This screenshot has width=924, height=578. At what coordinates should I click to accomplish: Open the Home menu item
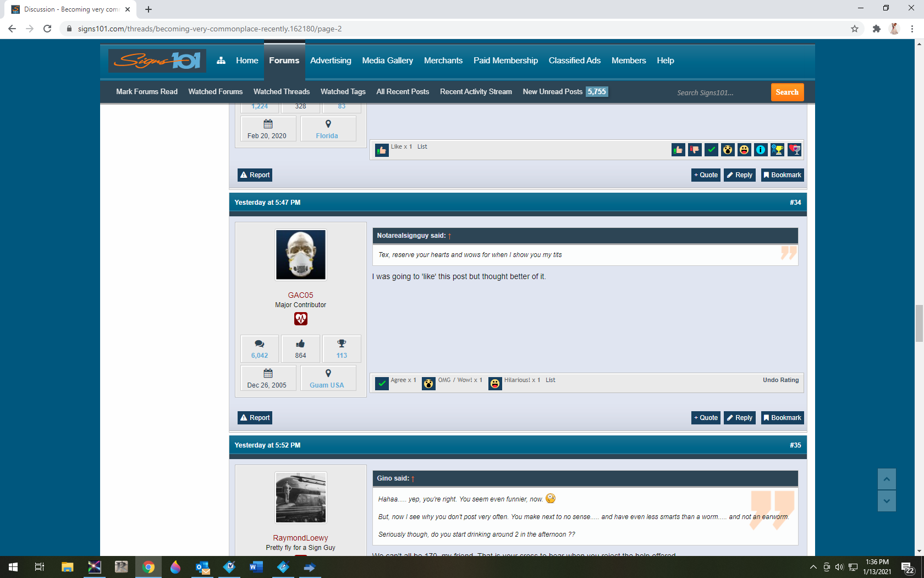[247, 61]
